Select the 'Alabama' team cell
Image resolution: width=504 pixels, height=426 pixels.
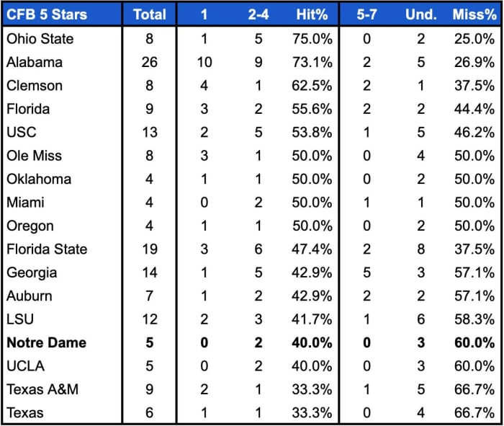click(35, 62)
